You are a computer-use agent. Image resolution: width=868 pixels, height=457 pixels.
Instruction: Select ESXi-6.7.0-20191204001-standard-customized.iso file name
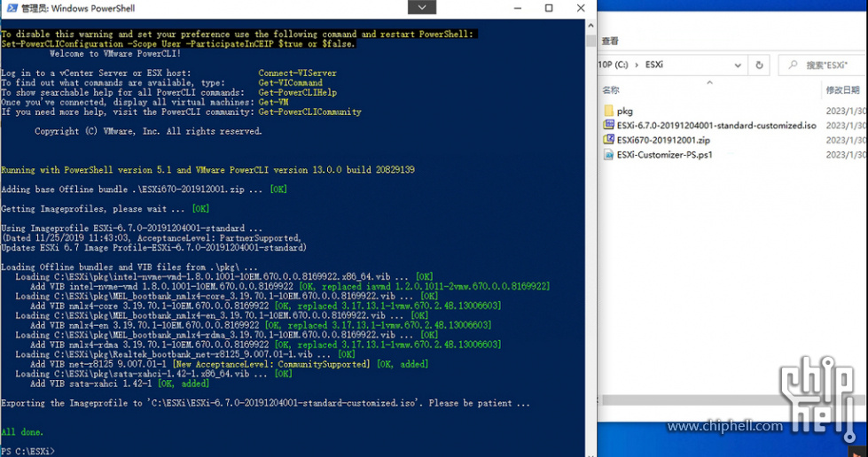pyautogui.click(x=716, y=126)
